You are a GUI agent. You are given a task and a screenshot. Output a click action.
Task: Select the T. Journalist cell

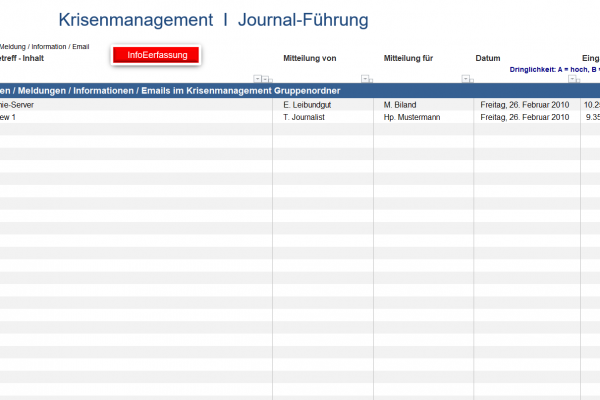tap(309, 117)
